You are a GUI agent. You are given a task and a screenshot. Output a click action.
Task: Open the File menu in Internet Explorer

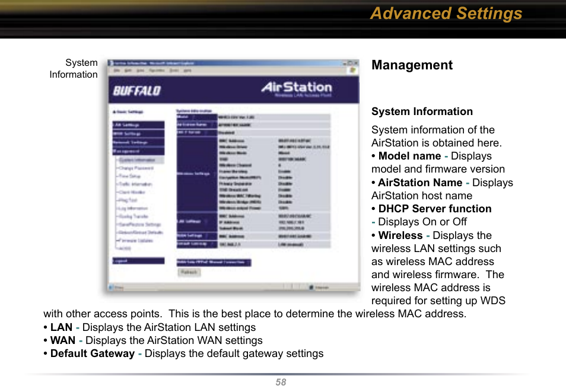(x=117, y=71)
